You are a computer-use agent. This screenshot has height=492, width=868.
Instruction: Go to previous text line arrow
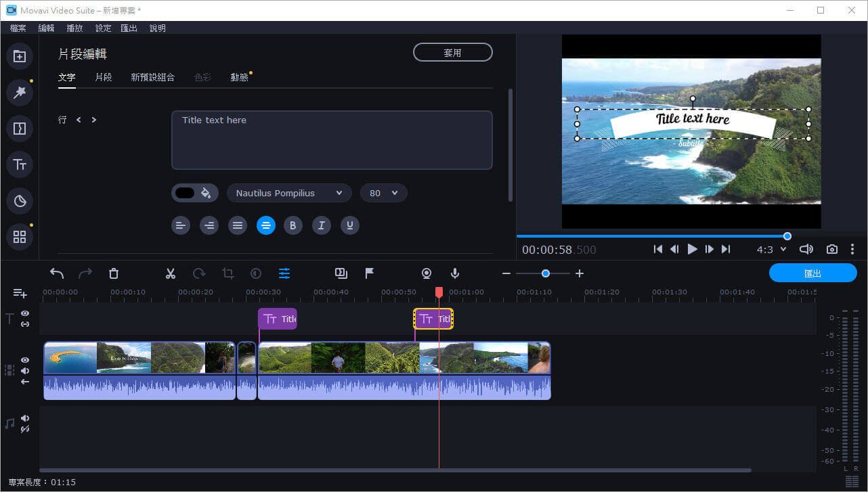coord(79,120)
